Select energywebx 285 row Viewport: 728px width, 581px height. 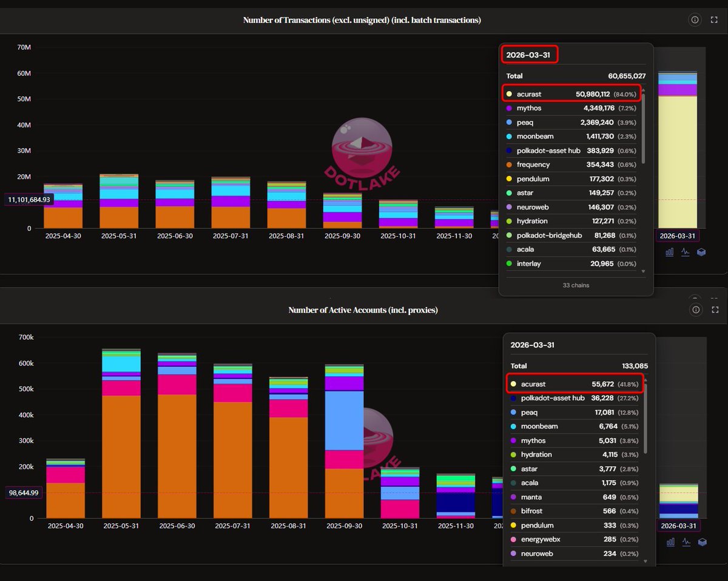[x=575, y=540]
